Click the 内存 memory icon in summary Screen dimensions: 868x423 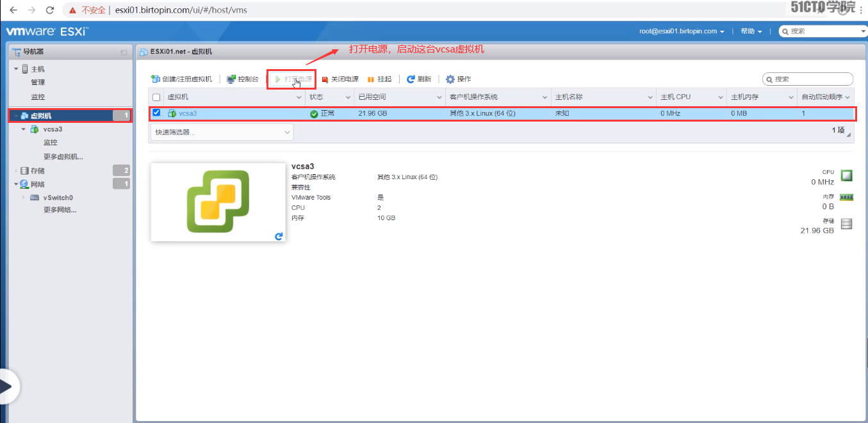847,198
